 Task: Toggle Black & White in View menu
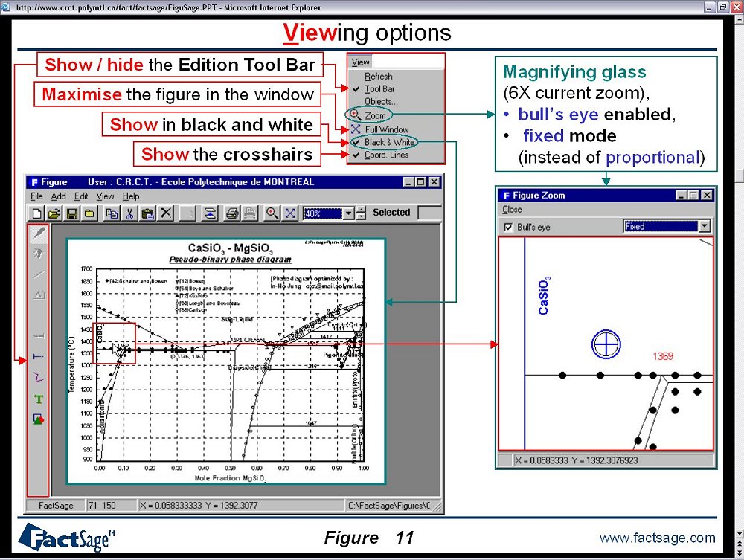click(389, 142)
